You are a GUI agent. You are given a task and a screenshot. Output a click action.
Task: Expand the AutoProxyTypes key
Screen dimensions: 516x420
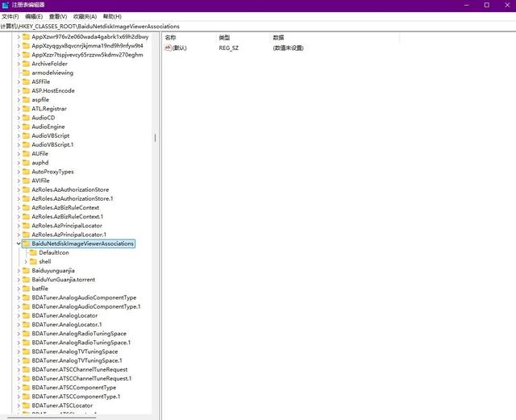coord(19,172)
